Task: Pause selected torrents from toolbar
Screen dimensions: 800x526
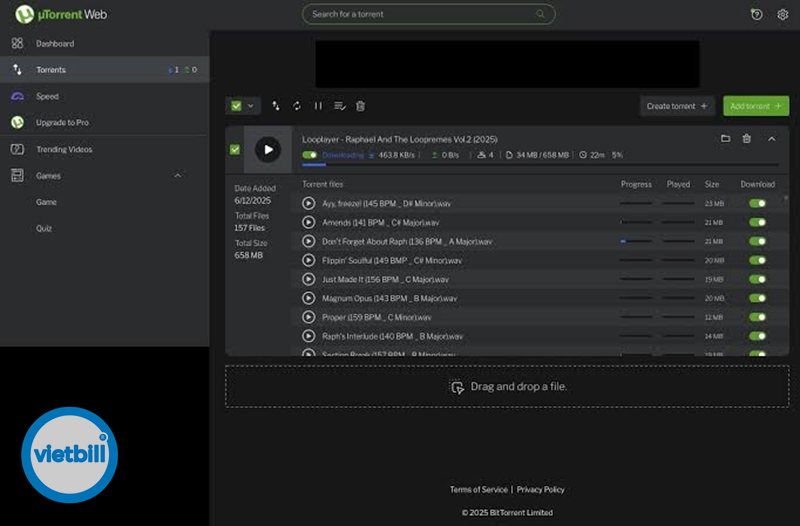Action: 318,106
